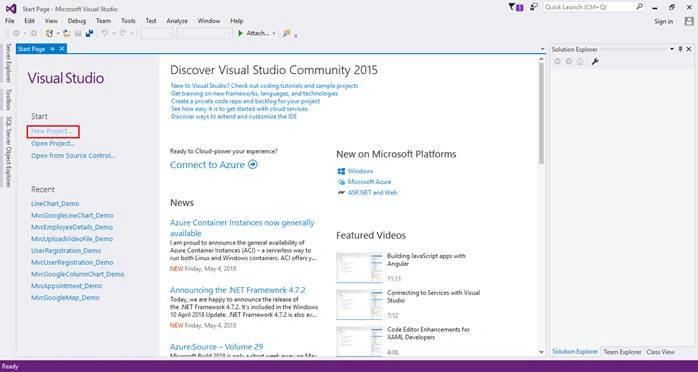Open the Solution Platforms combo box
This screenshot has width=698, height=372.
tap(204, 33)
